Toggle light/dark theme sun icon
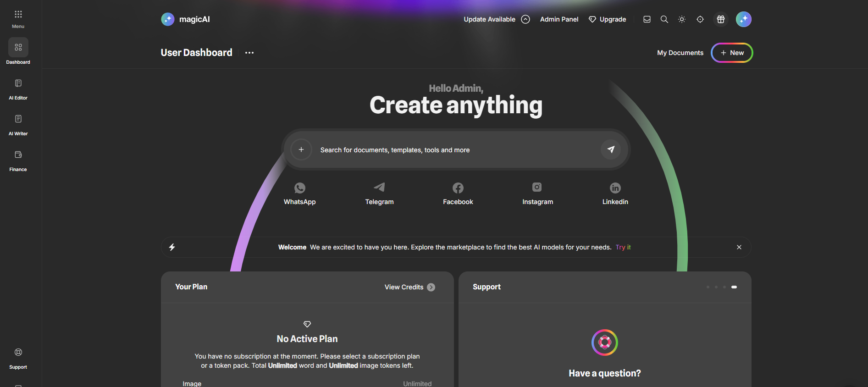Image resolution: width=868 pixels, height=387 pixels. tap(682, 19)
